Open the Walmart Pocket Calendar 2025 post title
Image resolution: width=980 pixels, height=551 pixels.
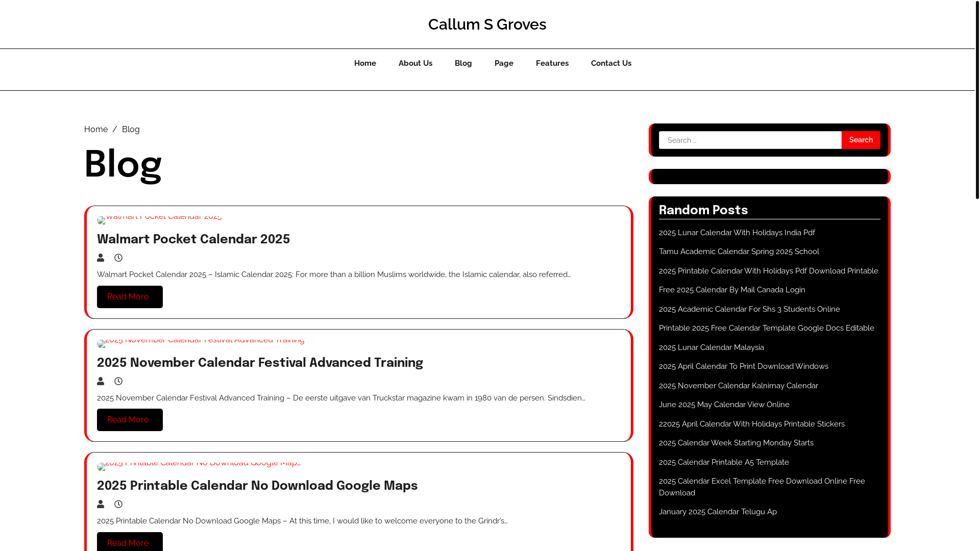(x=193, y=240)
